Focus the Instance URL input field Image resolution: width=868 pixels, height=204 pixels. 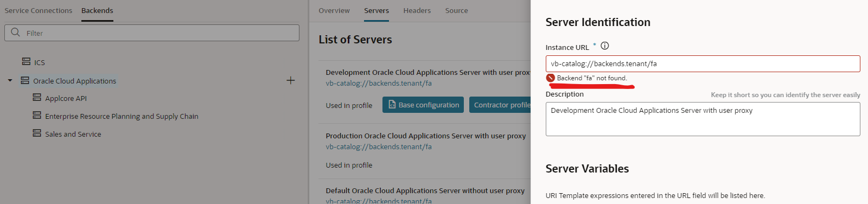703,63
